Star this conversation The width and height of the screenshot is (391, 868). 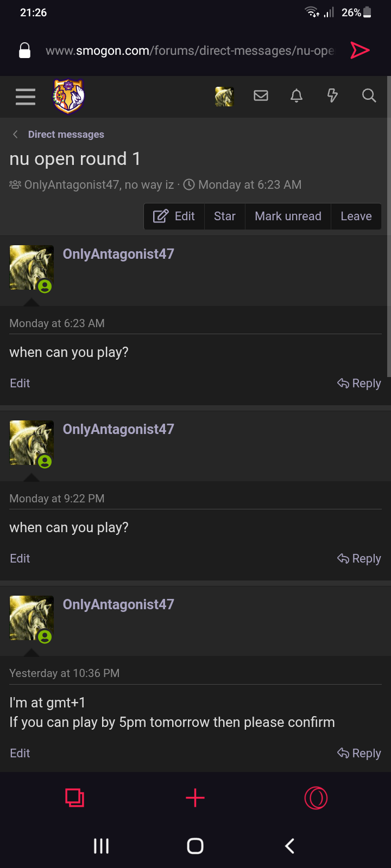click(x=225, y=216)
